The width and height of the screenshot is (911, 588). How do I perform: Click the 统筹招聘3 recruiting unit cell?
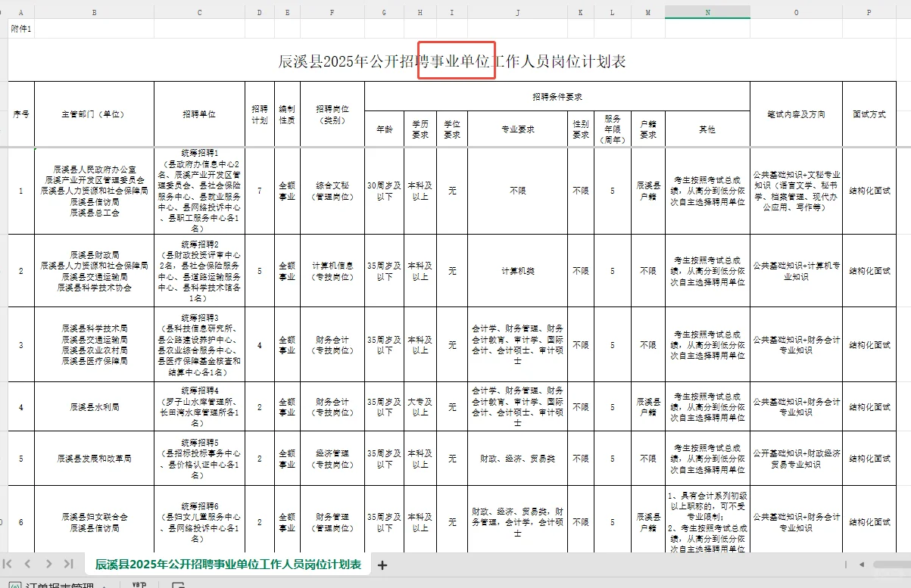pyautogui.click(x=199, y=344)
